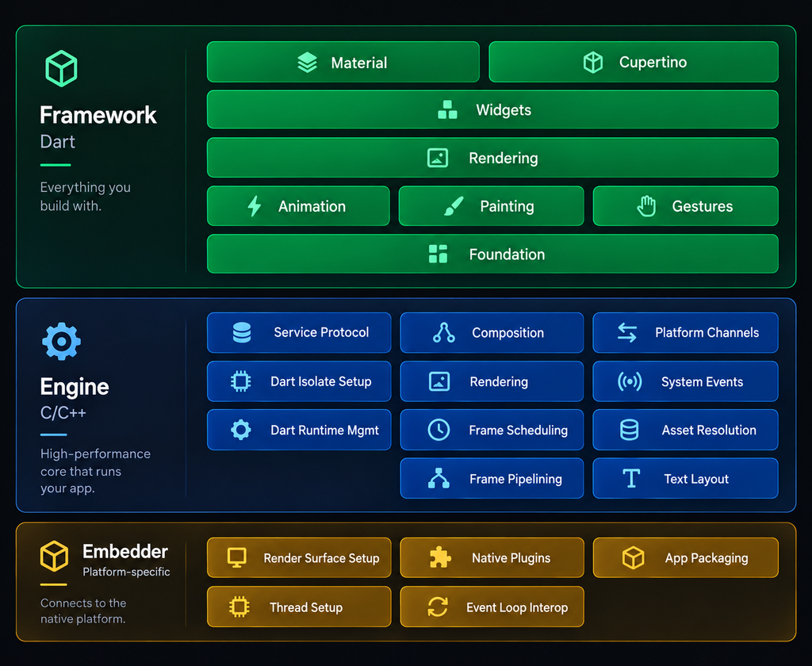The width and height of the screenshot is (812, 666).
Task: Click the node icon beside Composition
Action: point(444,332)
